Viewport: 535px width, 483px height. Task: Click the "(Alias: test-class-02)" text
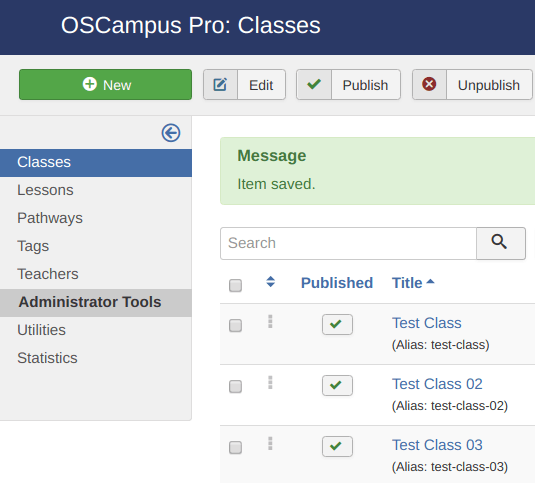coord(450,406)
